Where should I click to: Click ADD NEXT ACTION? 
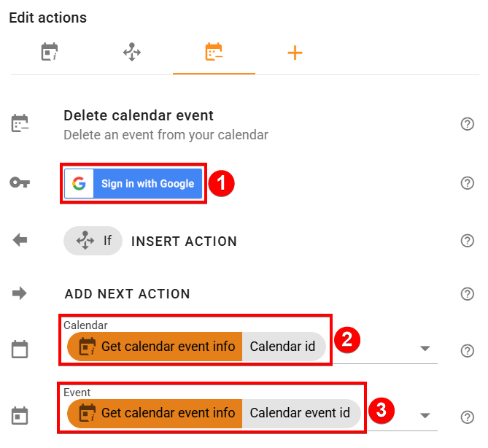coord(128,294)
